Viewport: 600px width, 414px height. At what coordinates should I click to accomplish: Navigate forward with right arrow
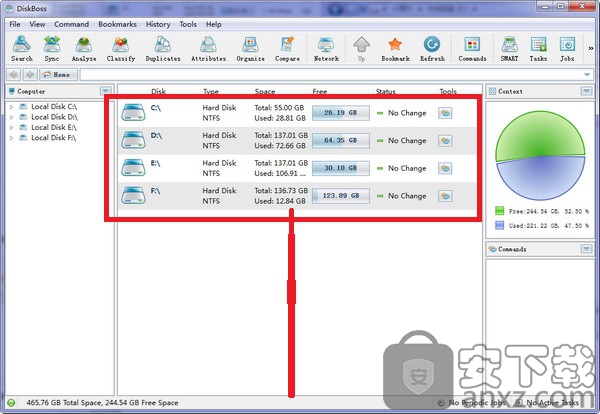[30, 74]
